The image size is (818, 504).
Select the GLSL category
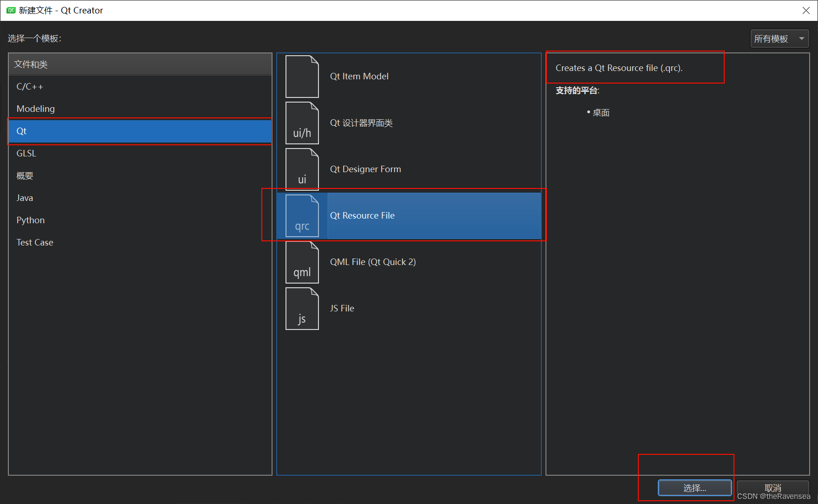point(140,153)
